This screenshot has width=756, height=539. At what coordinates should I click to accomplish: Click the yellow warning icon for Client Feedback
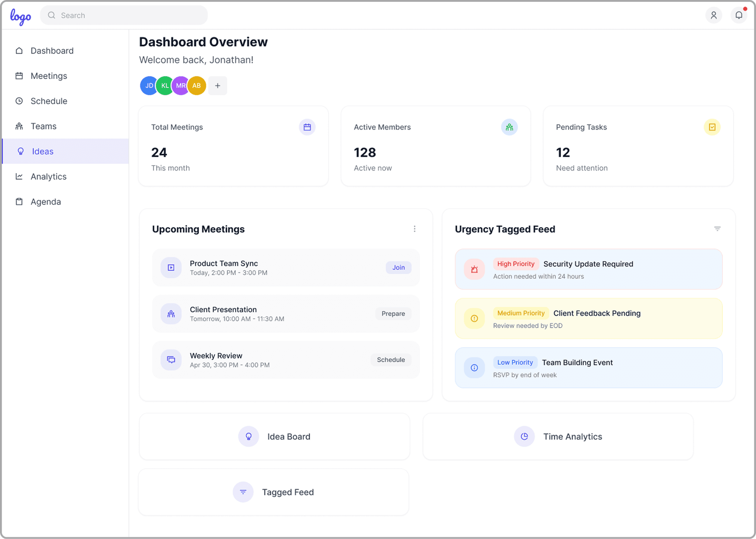474,318
